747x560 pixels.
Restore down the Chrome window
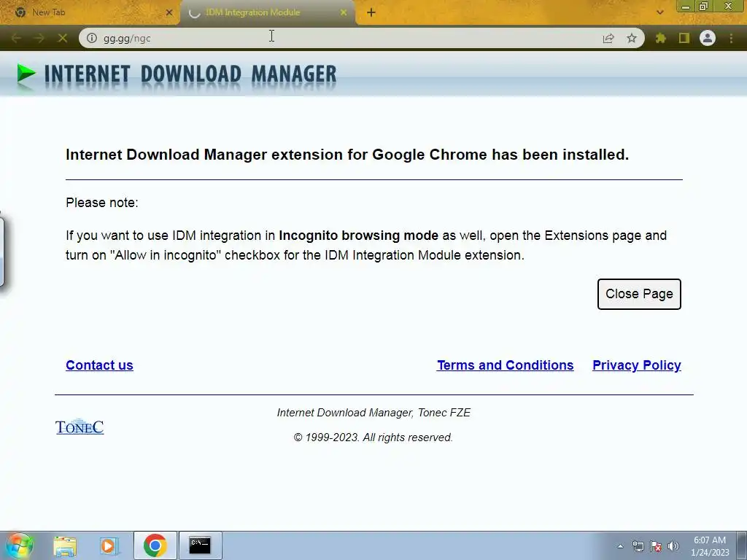pos(704,6)
